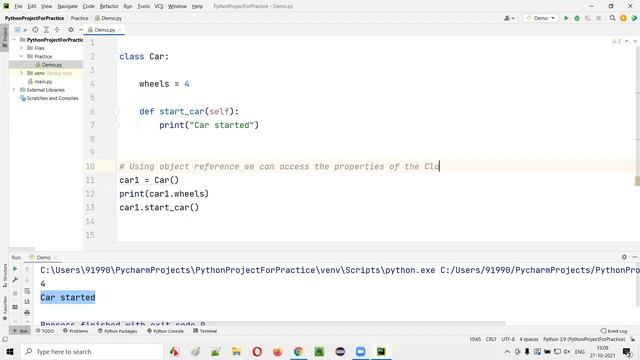640x360 pixels.
Task: Toggle the Project tool window side tab
Action: (4, 37)
